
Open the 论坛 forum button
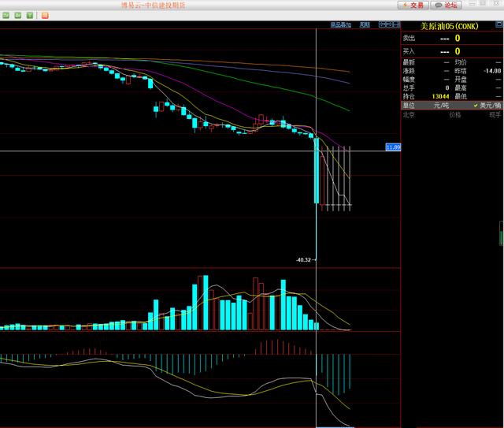click(447, 6)
